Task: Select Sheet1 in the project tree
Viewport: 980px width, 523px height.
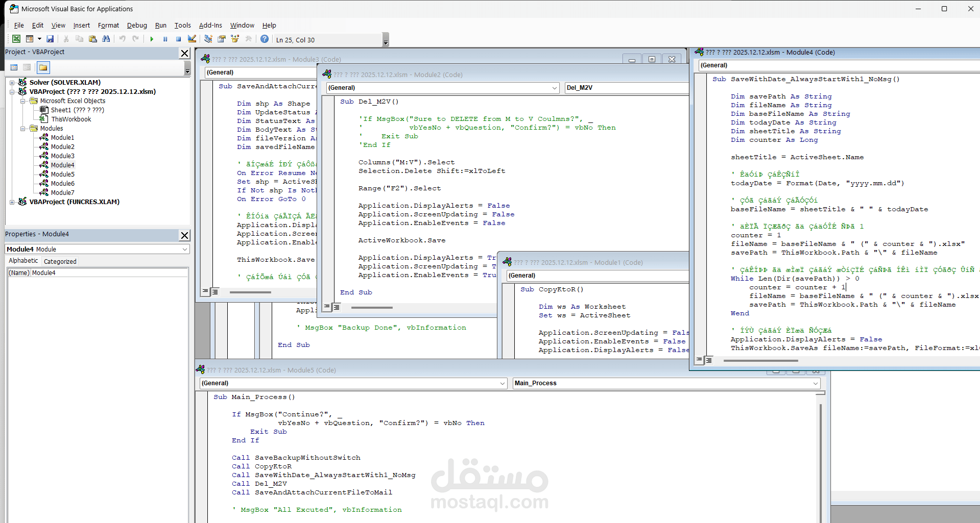Action: pyautogui.click(x=77, y=110)
